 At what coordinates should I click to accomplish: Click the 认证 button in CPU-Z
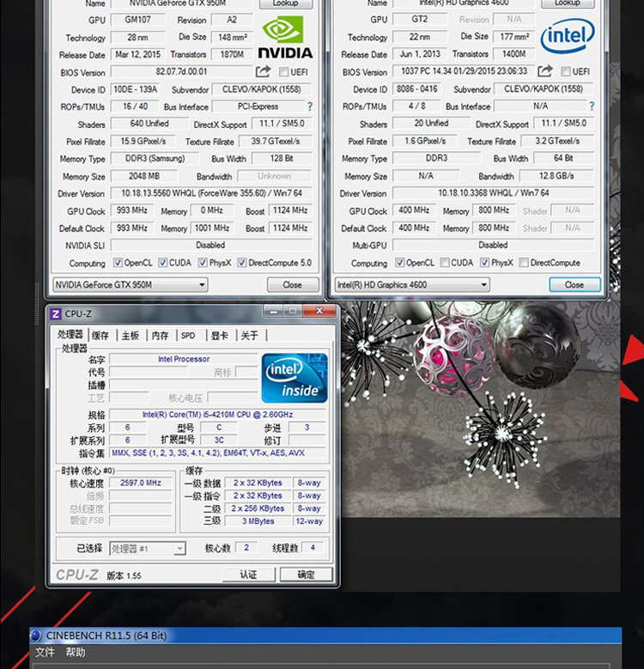click(249, 575)
